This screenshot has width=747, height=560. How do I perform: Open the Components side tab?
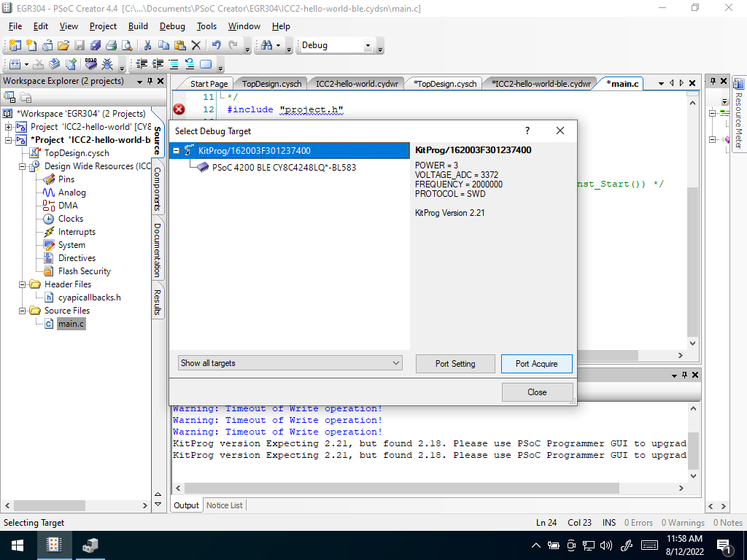[x=158, y=189]
